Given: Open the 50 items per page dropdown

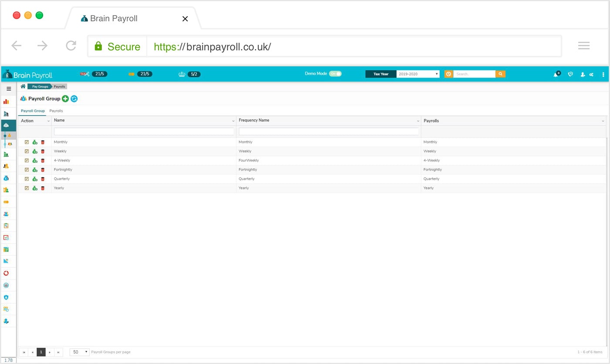Looking at the screenshot, I should [80, 352].
